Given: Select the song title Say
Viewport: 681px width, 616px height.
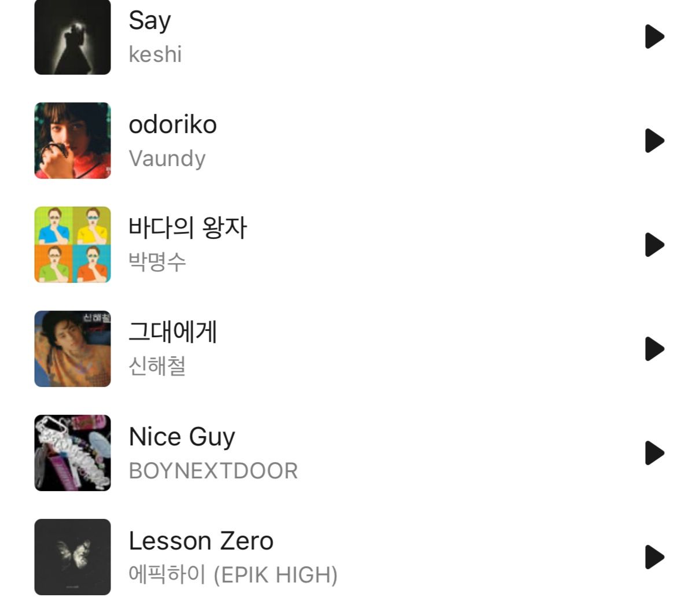Looking at the screenshot, I should pyautogui.click(x=150, y=21).
